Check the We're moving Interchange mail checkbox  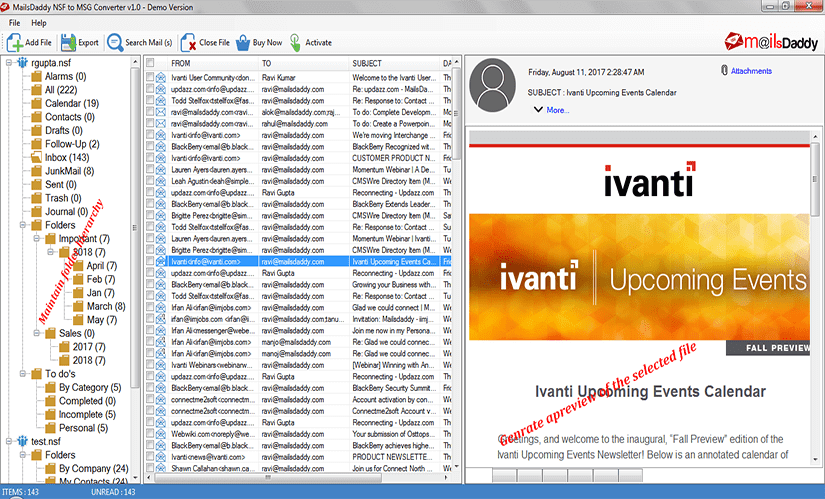tap(150, 135)
